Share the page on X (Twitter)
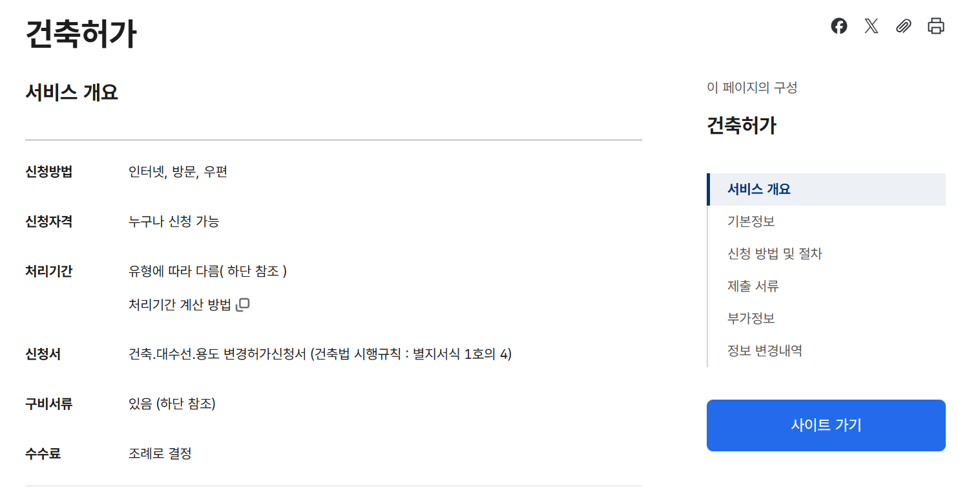 [x=871, y=27]
